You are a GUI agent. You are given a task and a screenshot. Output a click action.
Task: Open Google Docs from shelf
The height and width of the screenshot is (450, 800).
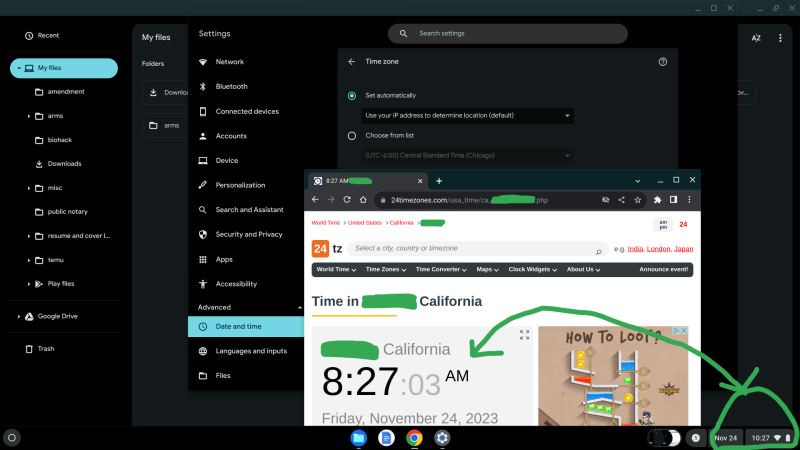pyautogui.click(x=386, y=438)
